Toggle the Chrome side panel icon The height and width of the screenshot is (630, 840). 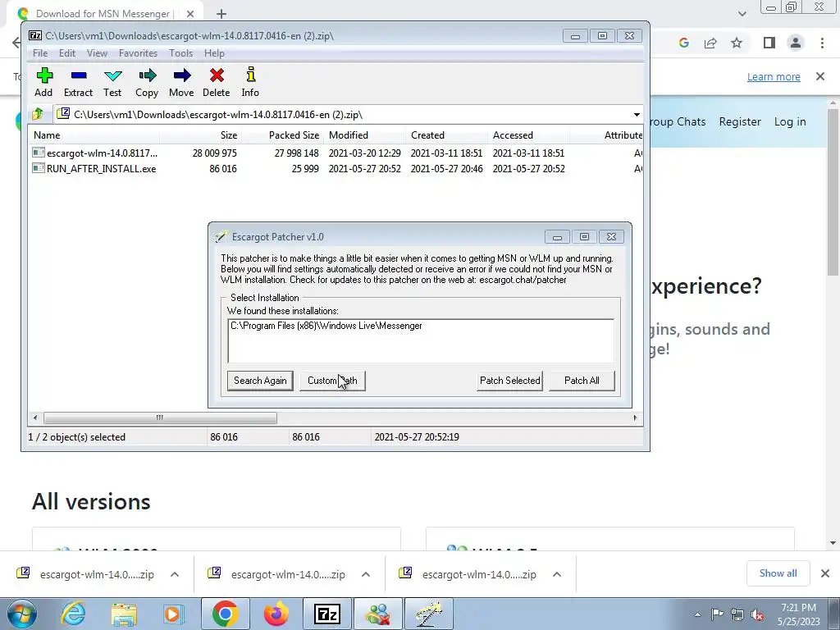tap(769, 43)
